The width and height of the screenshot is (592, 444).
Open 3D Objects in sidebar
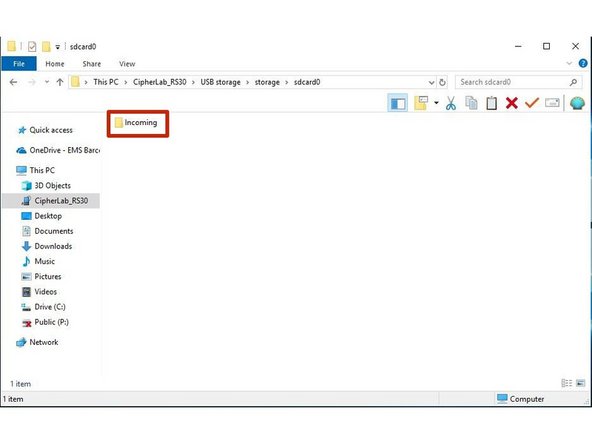point(46,185)
